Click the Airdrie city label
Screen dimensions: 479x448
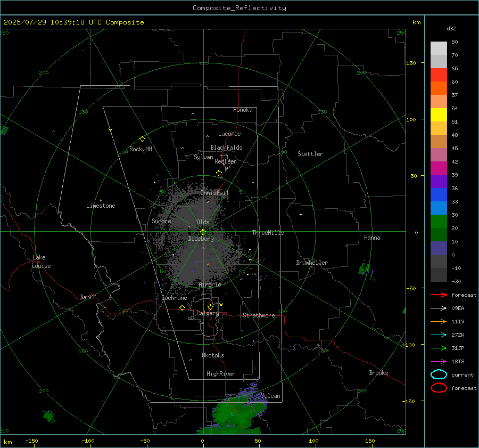(x=210, y=284)
